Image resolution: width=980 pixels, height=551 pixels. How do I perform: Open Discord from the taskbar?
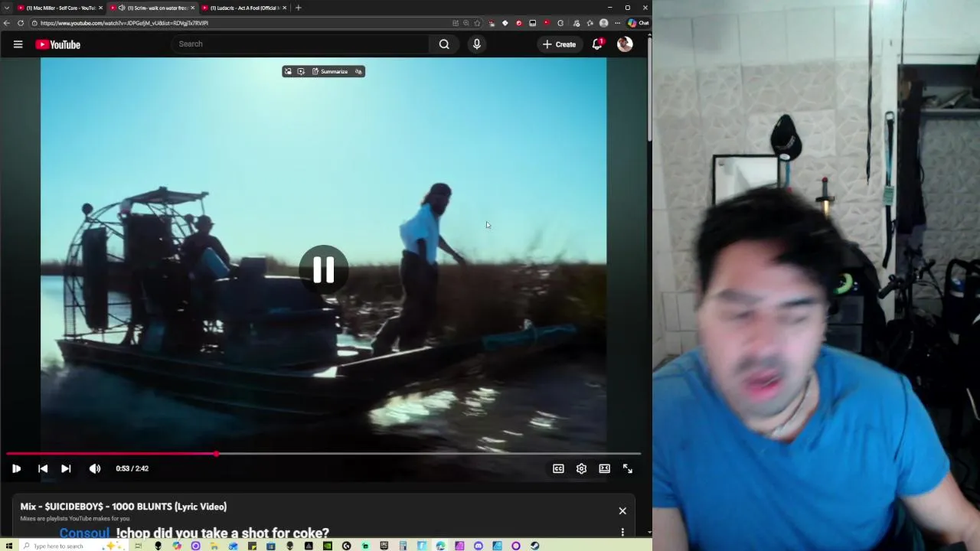479,546
